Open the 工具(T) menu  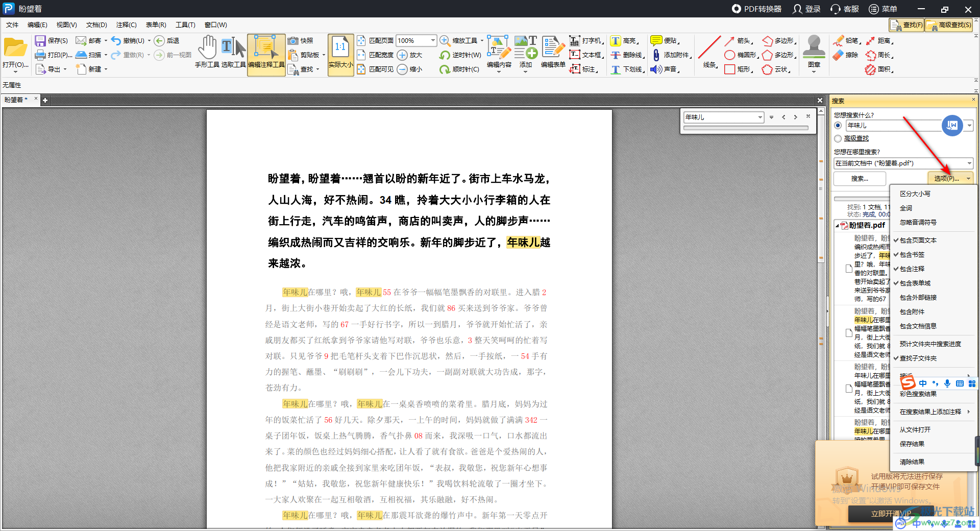tap(185, 25)
